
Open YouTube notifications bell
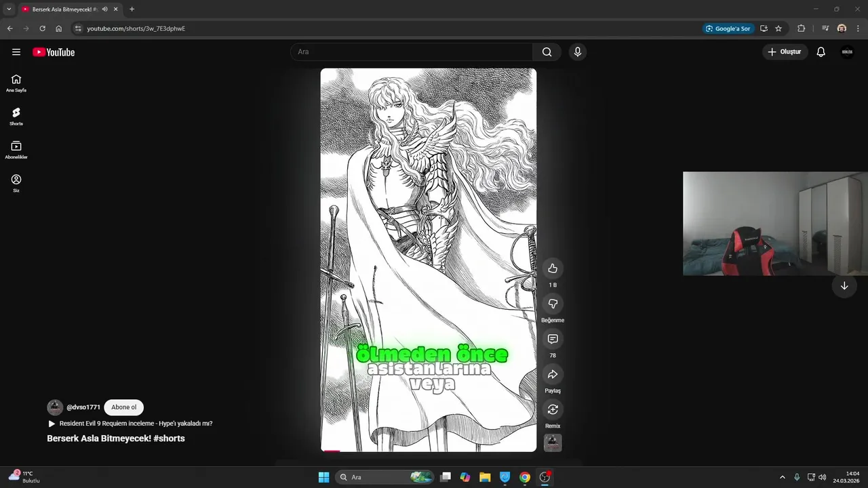[821, 52]
